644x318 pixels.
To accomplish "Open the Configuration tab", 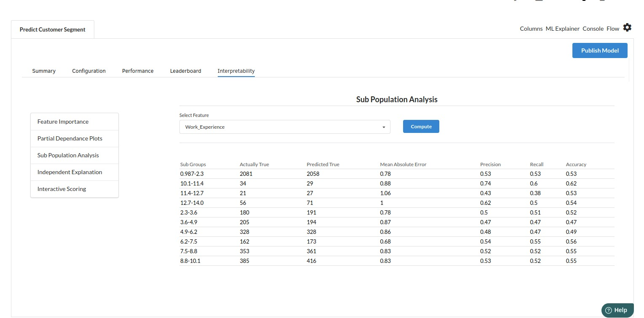I will (89, 71).
